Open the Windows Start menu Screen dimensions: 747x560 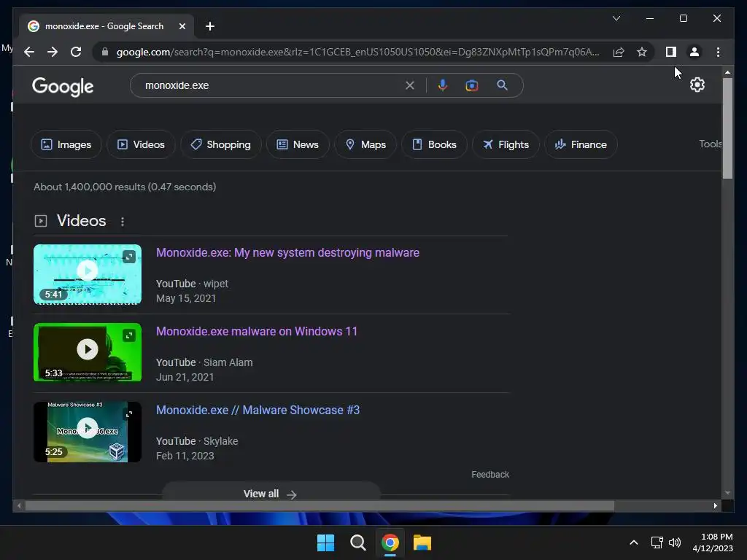326,542
